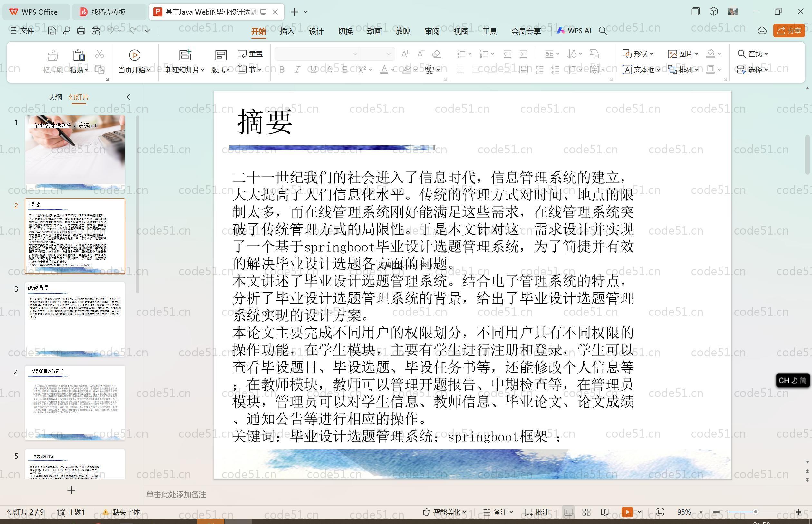812x524 pixels.
Task: Open the Design ribbon tab
Action: (x=316, y=31)
